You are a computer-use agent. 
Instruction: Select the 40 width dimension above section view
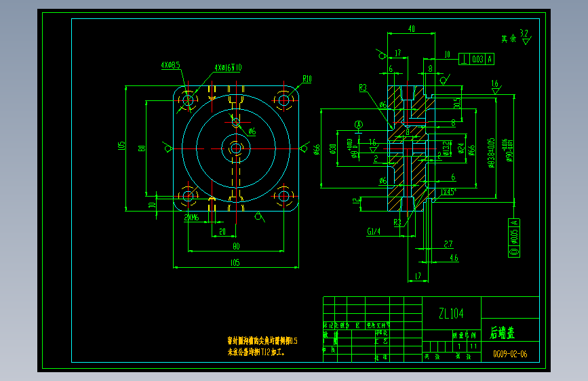(x=412, y=29)
